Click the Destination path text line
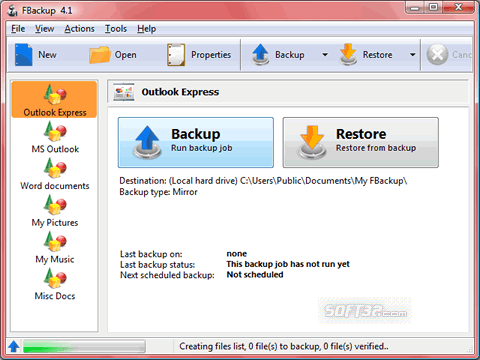 pyautogui.click(x=263, y=181)
